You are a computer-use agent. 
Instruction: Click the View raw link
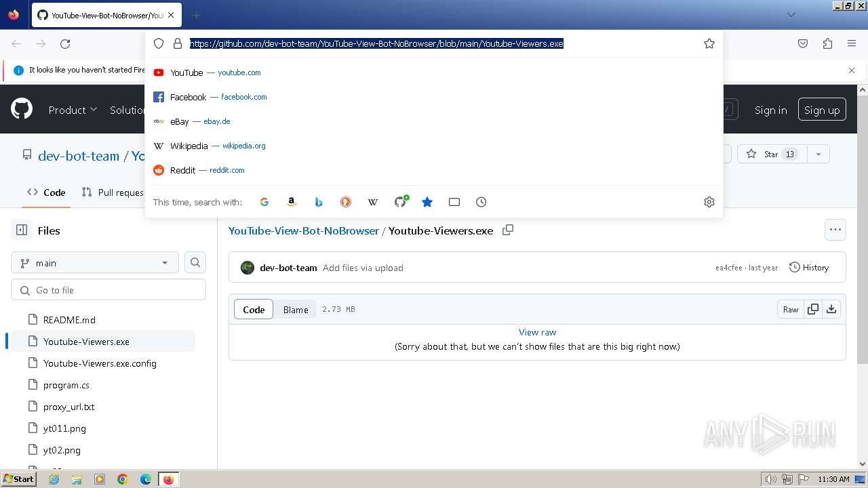coord(537,332)
